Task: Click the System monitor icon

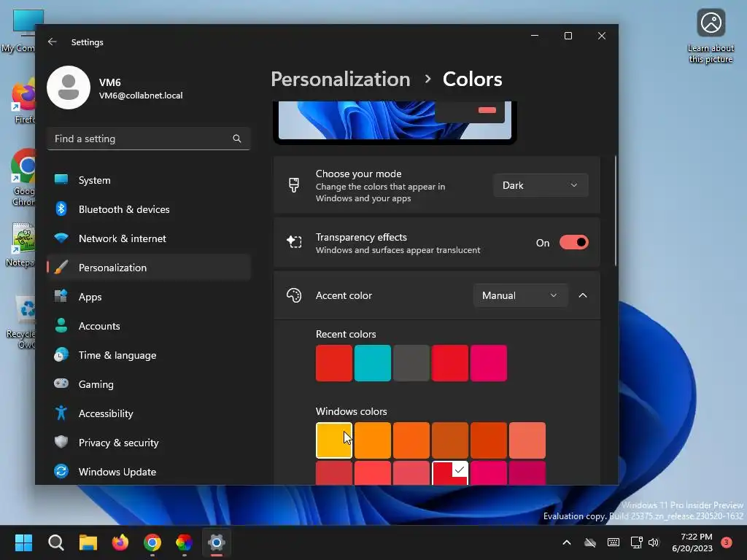Action: pos(61,179)
